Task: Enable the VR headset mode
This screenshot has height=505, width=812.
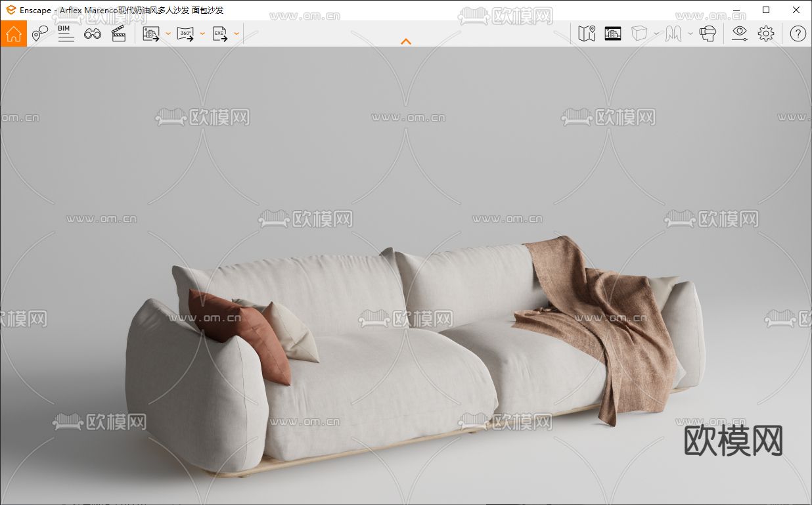Action: tap(708, 33)
